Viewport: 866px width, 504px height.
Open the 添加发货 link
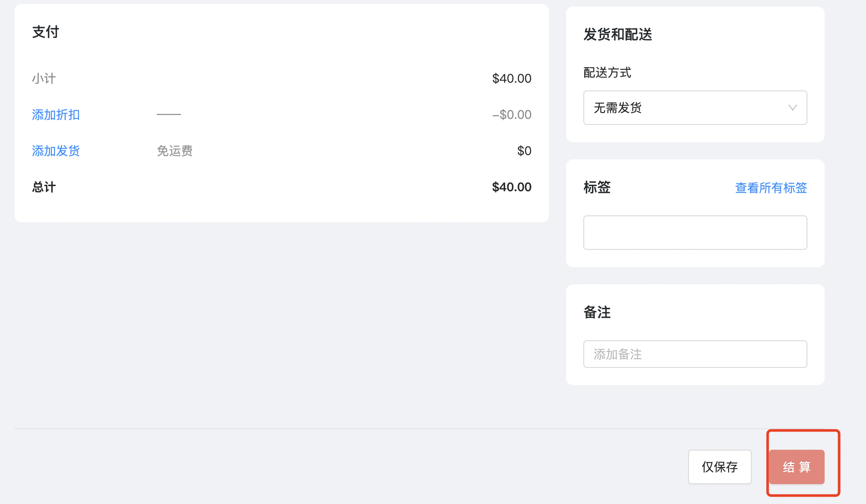point(56,151)
